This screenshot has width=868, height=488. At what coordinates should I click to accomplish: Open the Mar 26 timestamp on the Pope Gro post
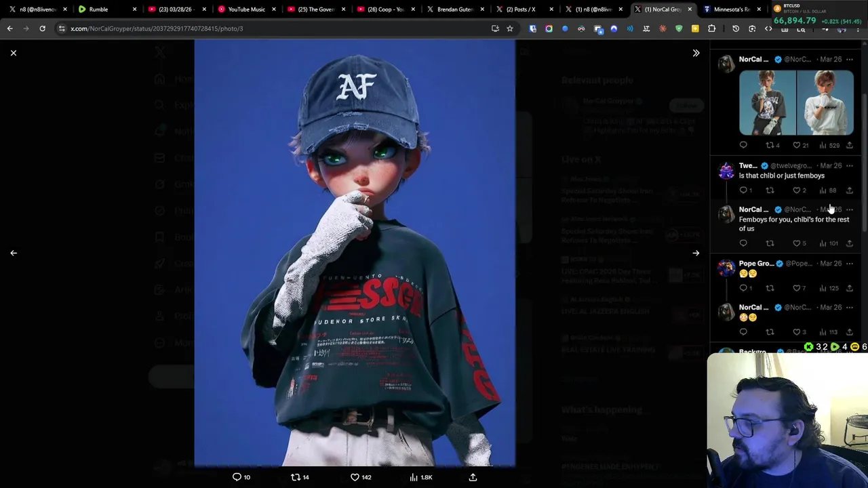[x=831, y=264]
